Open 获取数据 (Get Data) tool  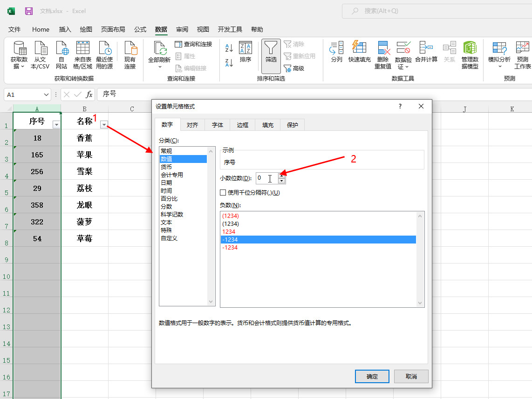tap(19, 55)
